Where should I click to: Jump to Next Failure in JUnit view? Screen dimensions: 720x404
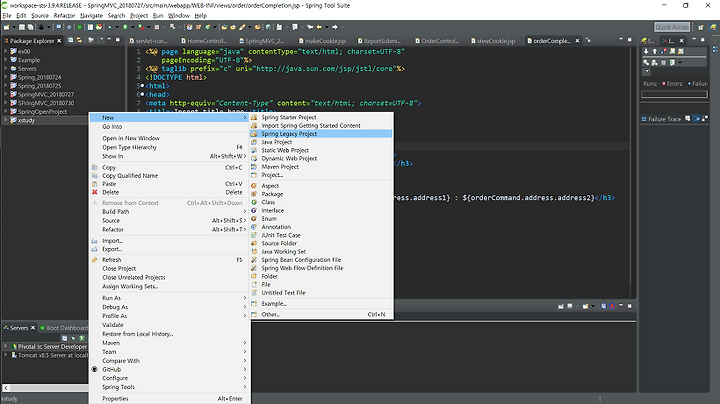point(646,51)
